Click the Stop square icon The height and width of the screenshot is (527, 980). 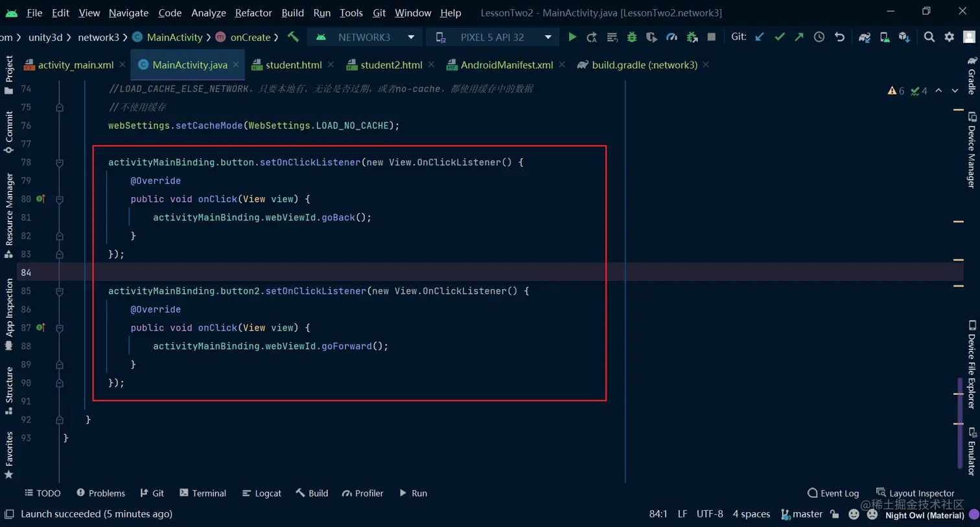[712, 37]
